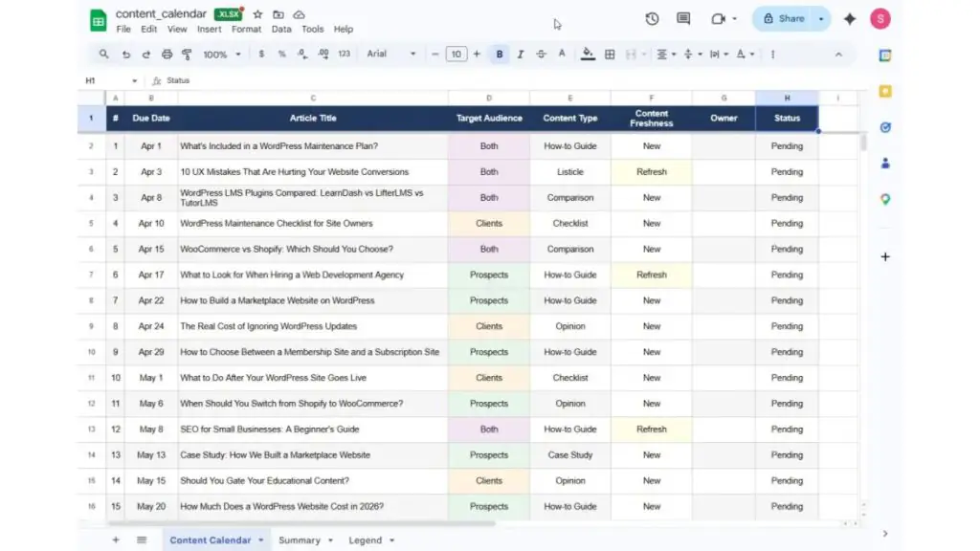
Task: Format as currency with dollar icon
Action: pos(261,55)
